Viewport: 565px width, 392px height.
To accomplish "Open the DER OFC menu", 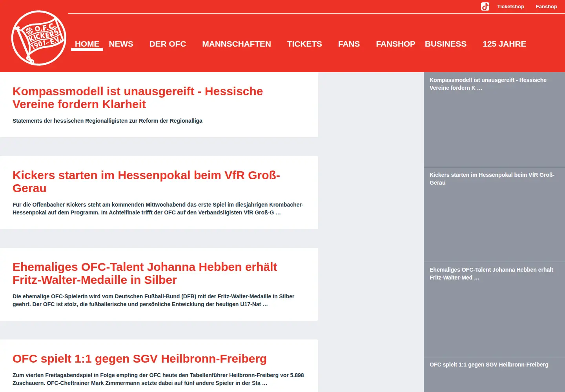I will (168, 44).
